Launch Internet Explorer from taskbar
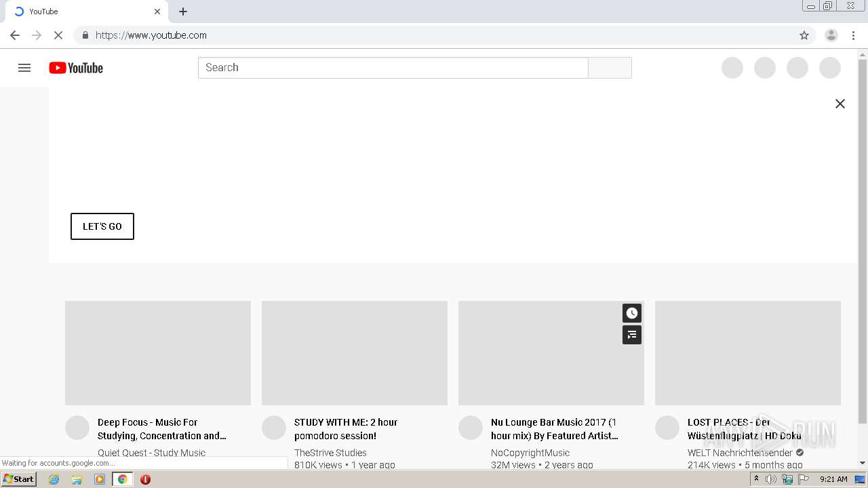Screen dimensions: 868x488 54,479
